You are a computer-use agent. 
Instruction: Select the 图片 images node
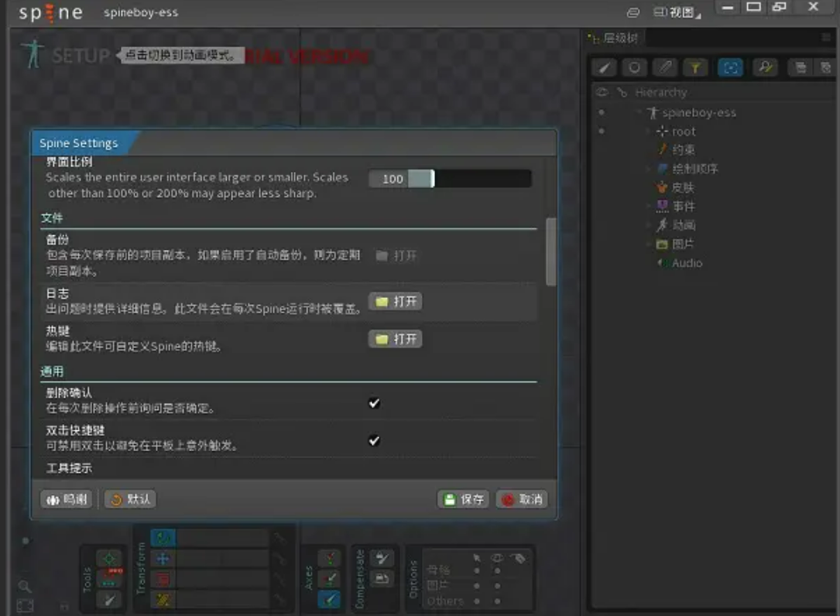pos(683,244)
